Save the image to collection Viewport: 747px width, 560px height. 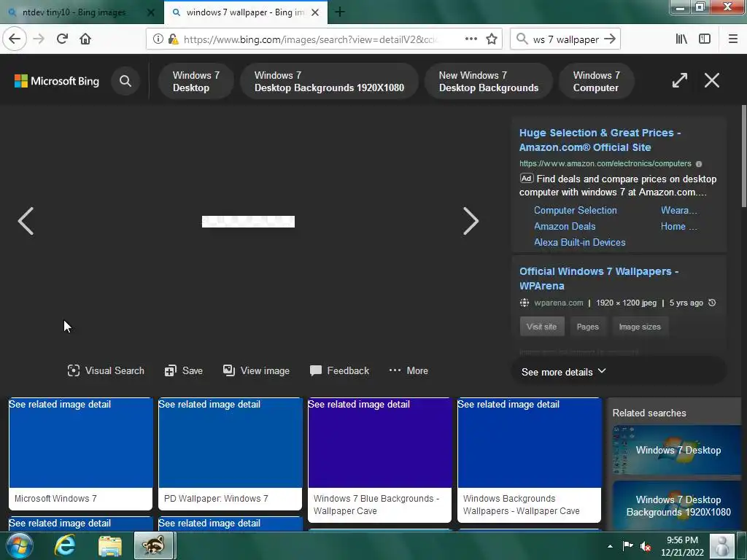pos(183,370)
